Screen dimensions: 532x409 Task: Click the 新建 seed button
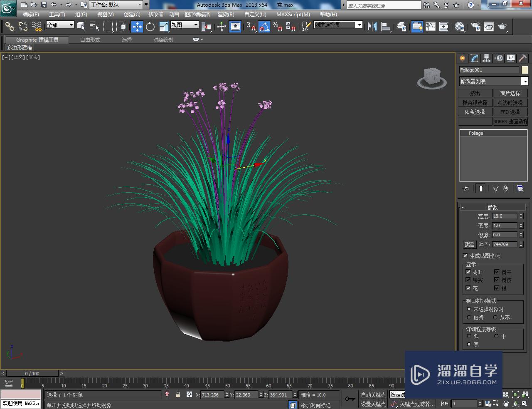468,244
